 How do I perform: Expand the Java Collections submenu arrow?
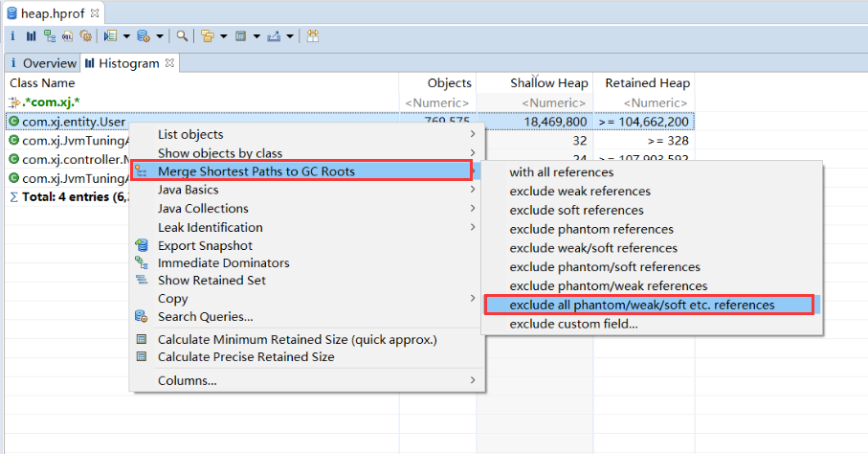tap(472, 209)
